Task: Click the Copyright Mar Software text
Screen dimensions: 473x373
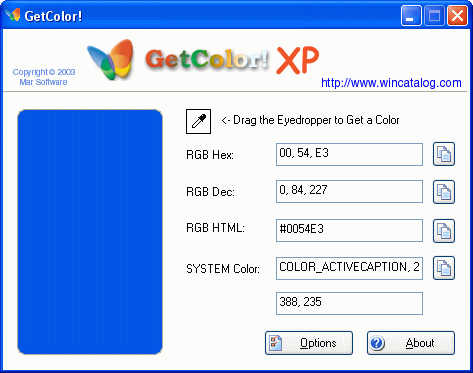Action: [44, 77]
